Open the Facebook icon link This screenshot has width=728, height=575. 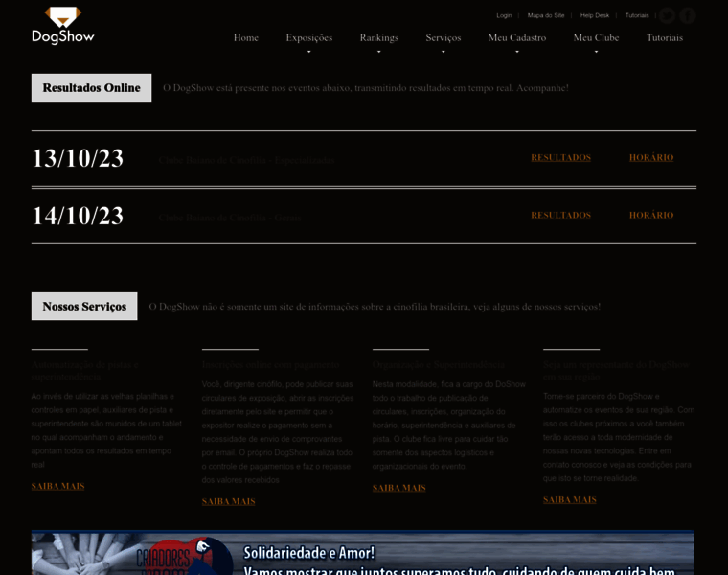(688, 15)
